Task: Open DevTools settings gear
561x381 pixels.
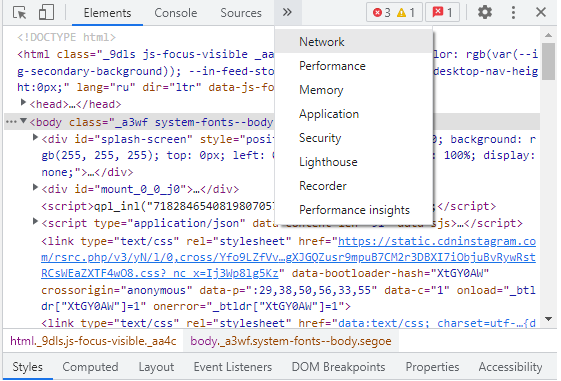Action: (485, 12)
